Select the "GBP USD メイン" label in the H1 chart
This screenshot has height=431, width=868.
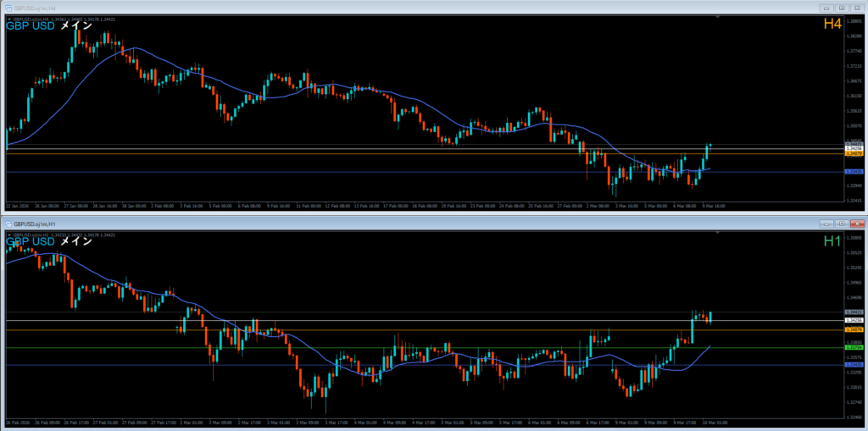coord(48,242)
